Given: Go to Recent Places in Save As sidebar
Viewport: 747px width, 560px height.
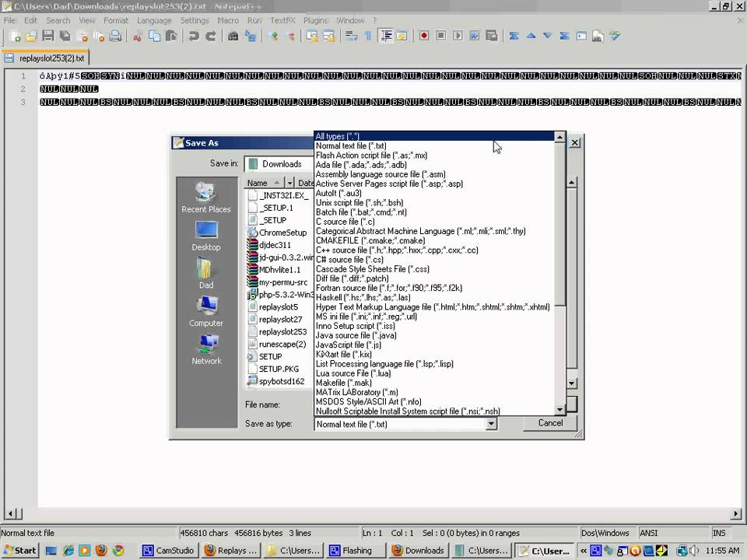Looking at the screenshot, I should 205,197.
